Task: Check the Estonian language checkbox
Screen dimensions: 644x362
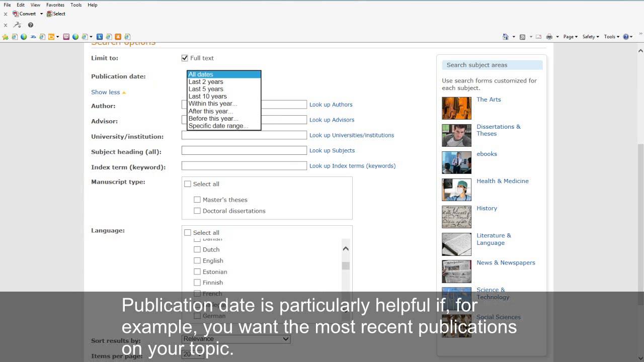Action: tap(197, 271)
